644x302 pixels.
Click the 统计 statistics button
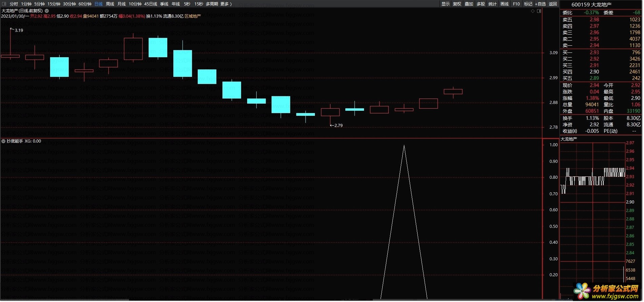click(x=493, y=4)
